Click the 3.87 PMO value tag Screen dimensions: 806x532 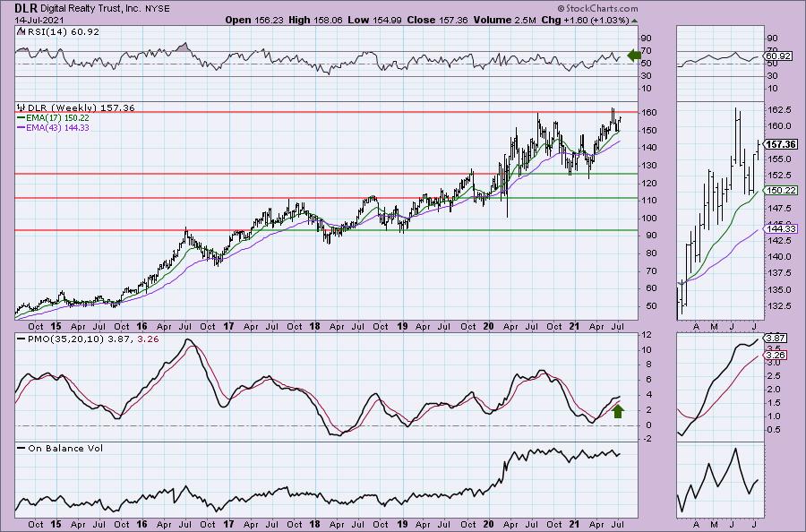point(775,339)
